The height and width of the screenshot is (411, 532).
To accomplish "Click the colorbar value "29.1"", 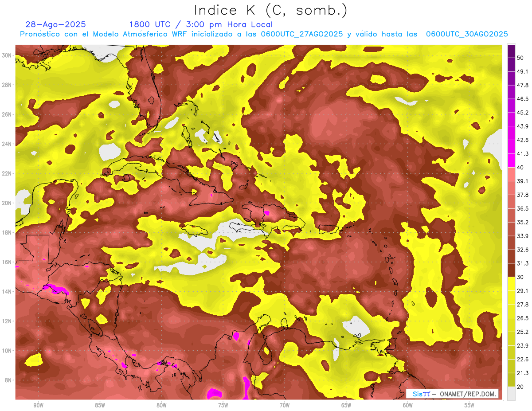I will click(522, 290).
